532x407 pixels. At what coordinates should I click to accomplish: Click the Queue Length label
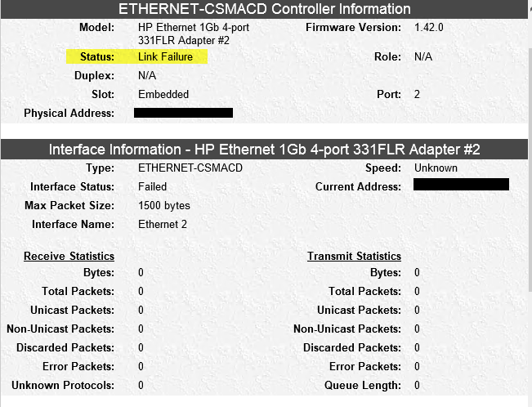tap(362, 385)
